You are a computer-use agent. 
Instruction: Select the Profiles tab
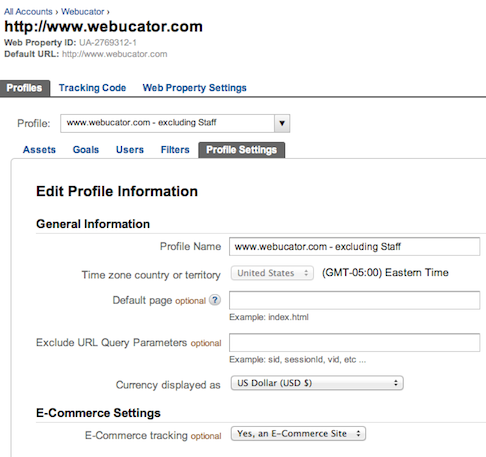pyautogui.click(x=25, y=88)
